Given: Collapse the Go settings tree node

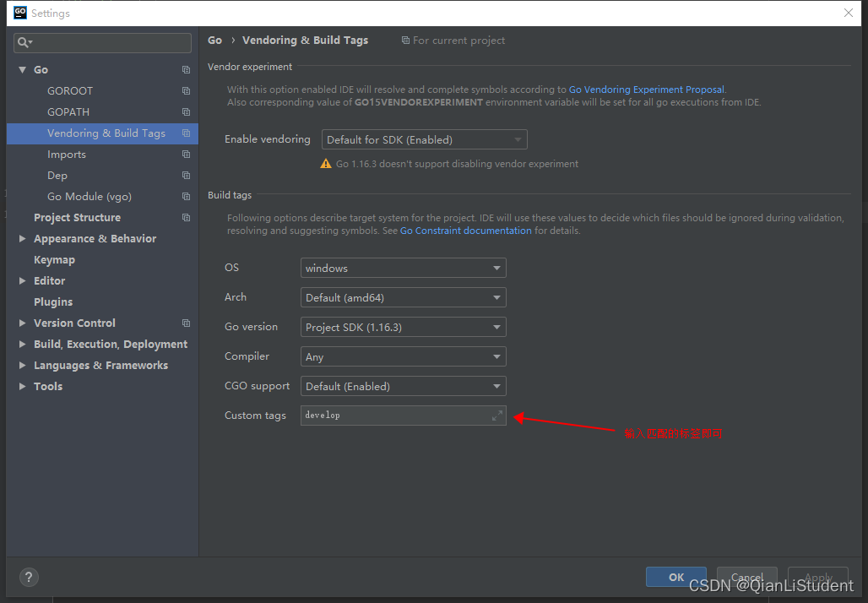Looking at the screenshot, I should [23, 70].
